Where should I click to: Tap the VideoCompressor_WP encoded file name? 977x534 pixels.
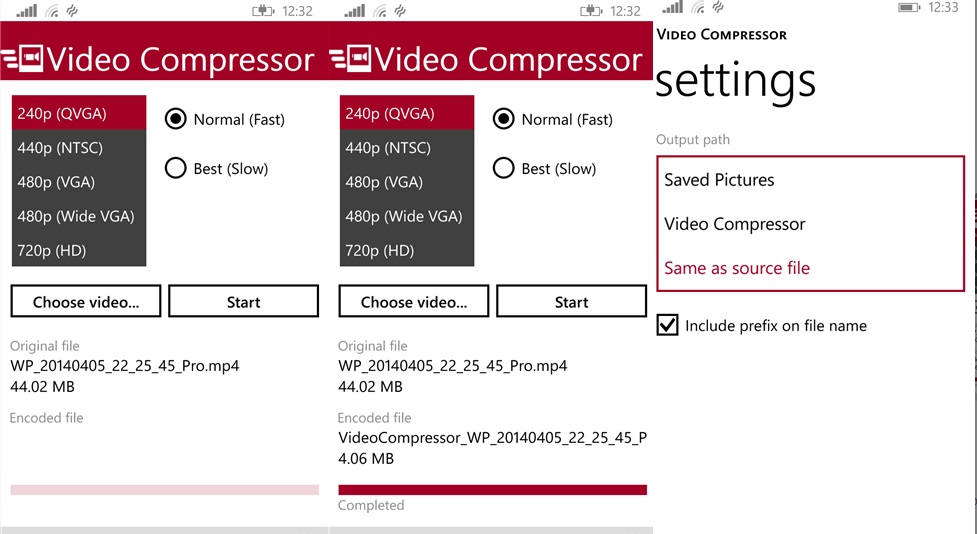pos(492,438)
